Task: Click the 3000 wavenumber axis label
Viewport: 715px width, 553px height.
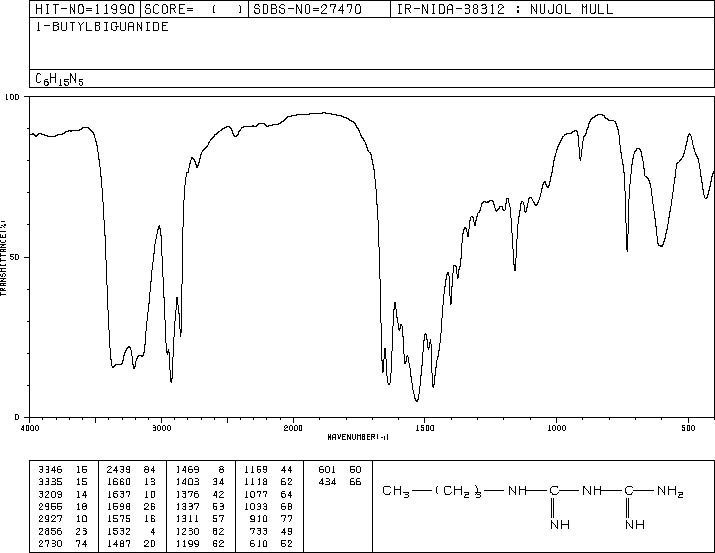Action: (161, 428)
